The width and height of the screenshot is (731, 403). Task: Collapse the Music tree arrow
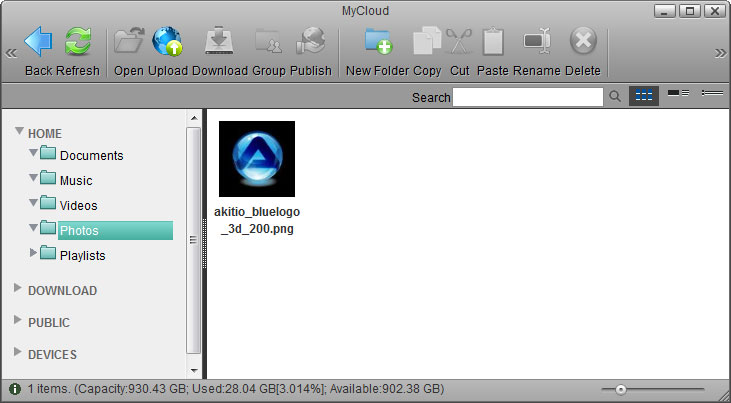point(33,178)
